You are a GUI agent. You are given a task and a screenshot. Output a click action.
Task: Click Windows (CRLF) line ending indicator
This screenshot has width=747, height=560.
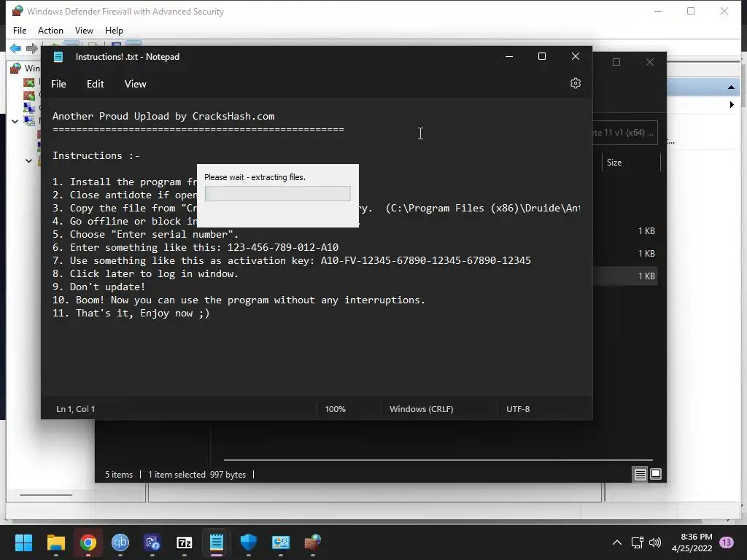point(421,409)
